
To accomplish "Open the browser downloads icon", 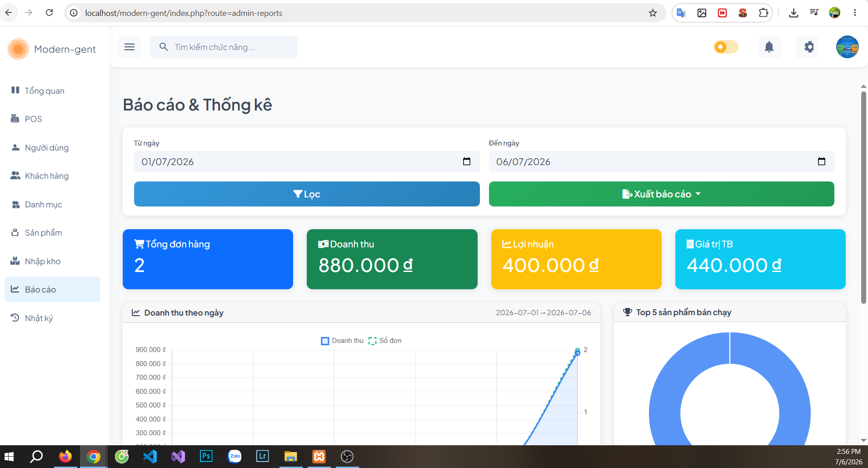I will pos(793,13).
